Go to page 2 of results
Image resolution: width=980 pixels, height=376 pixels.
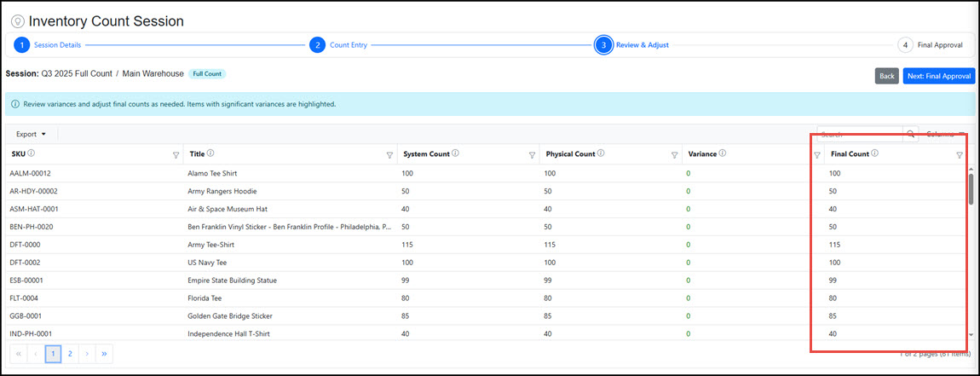click(70, 353)
